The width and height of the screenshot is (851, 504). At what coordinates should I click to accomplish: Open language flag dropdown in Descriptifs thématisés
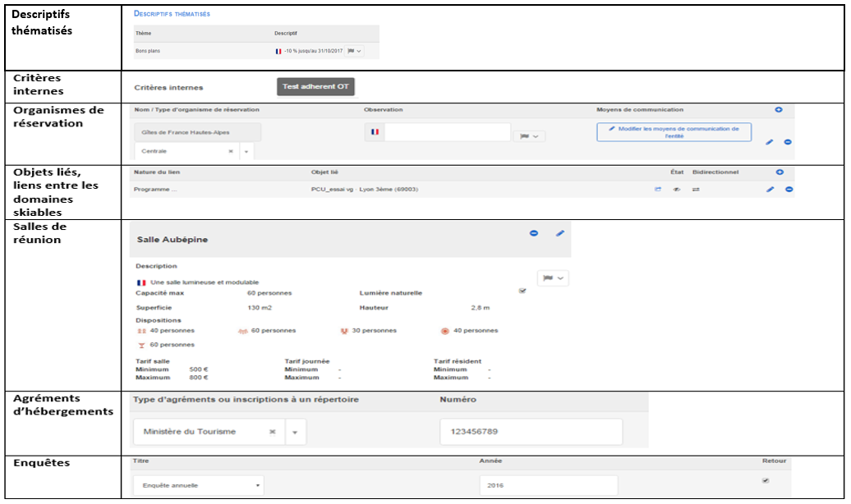coord(354,51)
